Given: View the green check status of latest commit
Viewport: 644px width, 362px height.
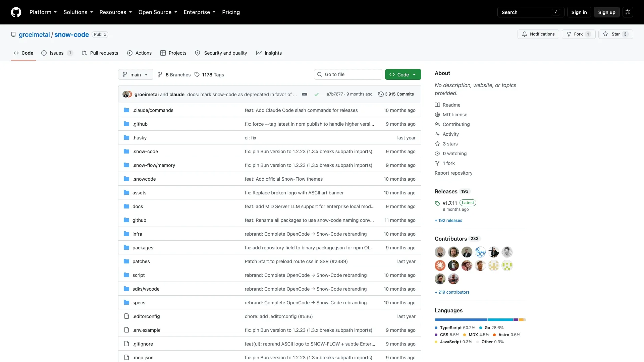Looking at the screenshot, I should 316,94.
